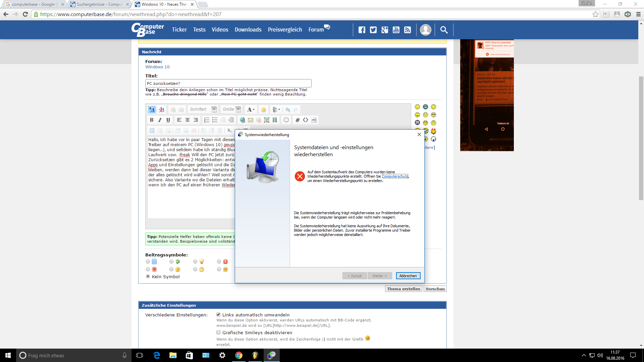The image size is (644, 362).
Task: Click the undo arrow in the editor
Action: coord(287,110)
